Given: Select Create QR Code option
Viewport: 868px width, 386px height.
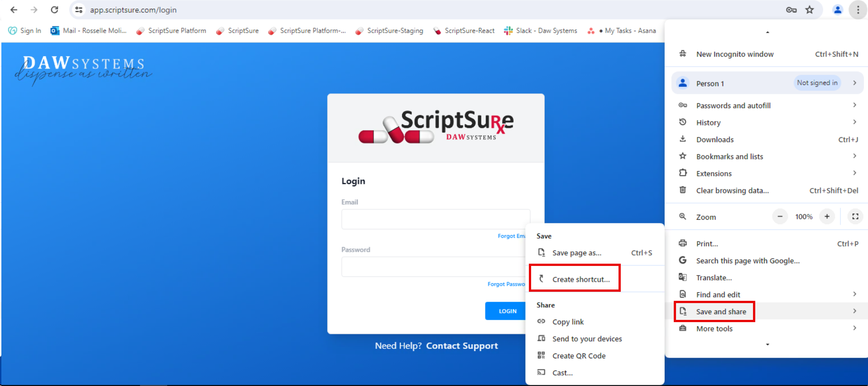Looking at the screenshot, I should 595,356.
